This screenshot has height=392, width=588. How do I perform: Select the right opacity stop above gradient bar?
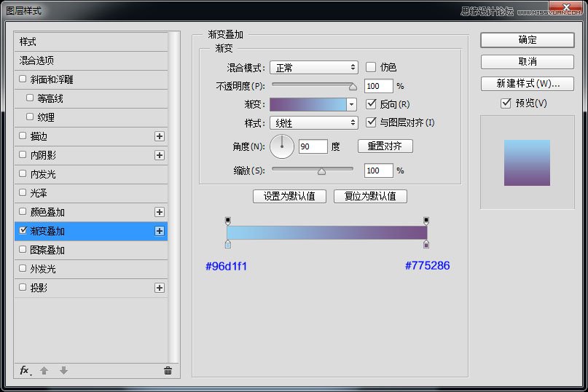click(x=426, y=221)
